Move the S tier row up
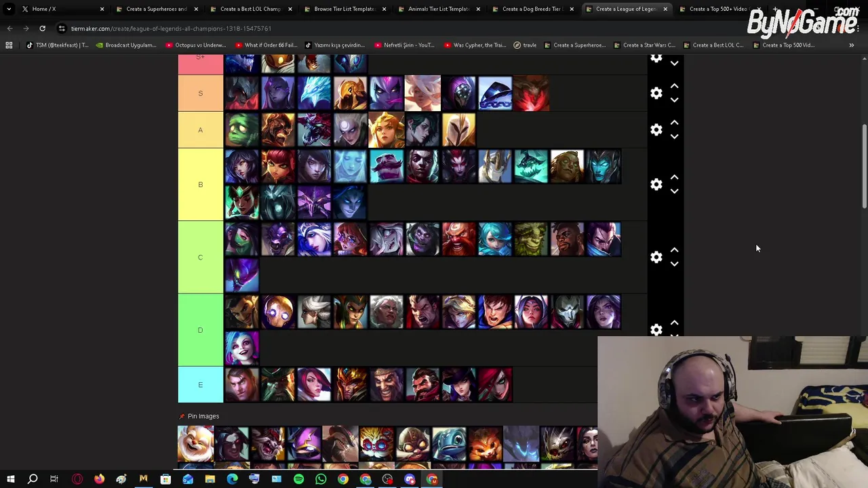This screenshot has height=488, width=868. pyautogui.click(x=674, y=86)
